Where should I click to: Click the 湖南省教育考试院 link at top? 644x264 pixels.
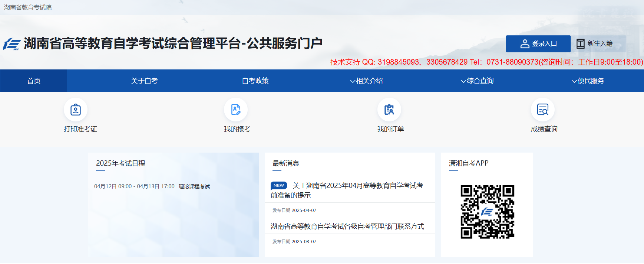click(x=28, y=7)
